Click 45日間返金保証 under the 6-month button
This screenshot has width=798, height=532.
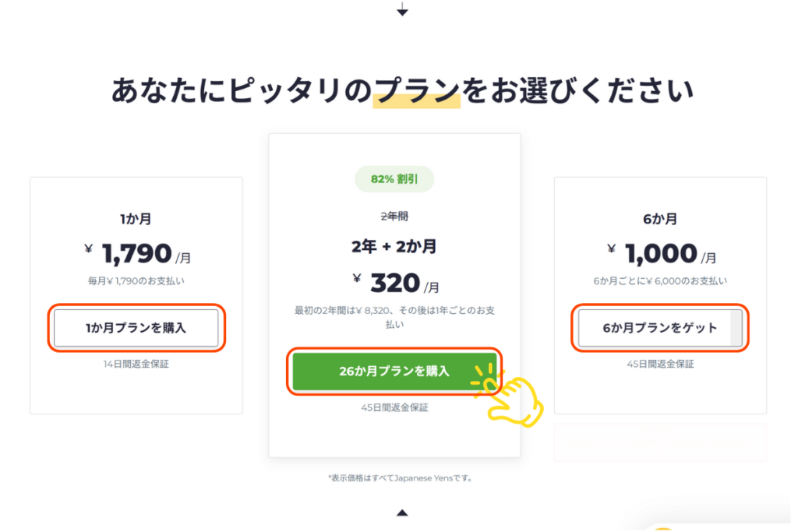click(660, 364)
